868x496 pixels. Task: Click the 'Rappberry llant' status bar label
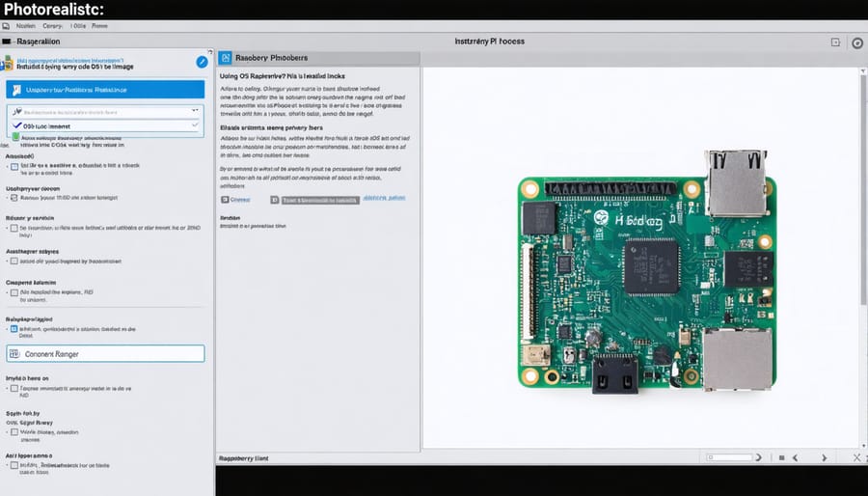(x=244, y=458)
